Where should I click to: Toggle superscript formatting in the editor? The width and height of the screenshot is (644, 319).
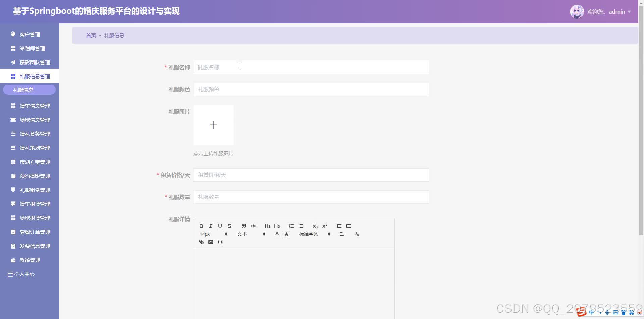(324, 226)
